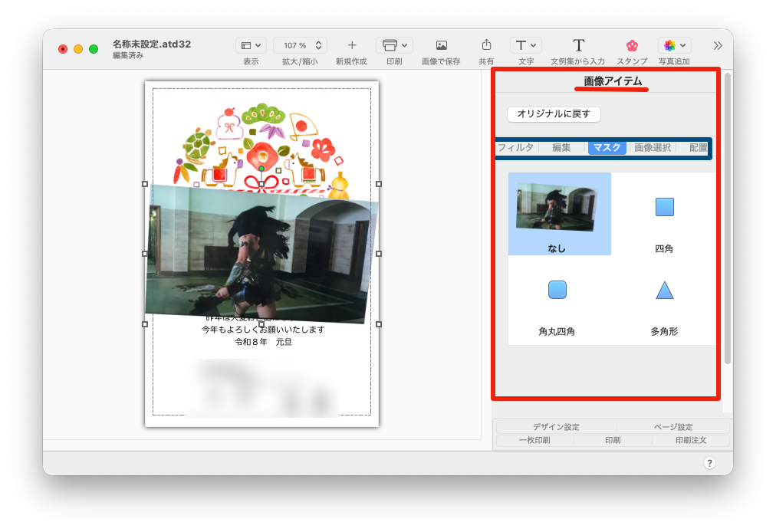The width and height of the screenshot is (776, 532).
Task: Click the 画像で保存 toolbar icon
Action: (441, 45)
